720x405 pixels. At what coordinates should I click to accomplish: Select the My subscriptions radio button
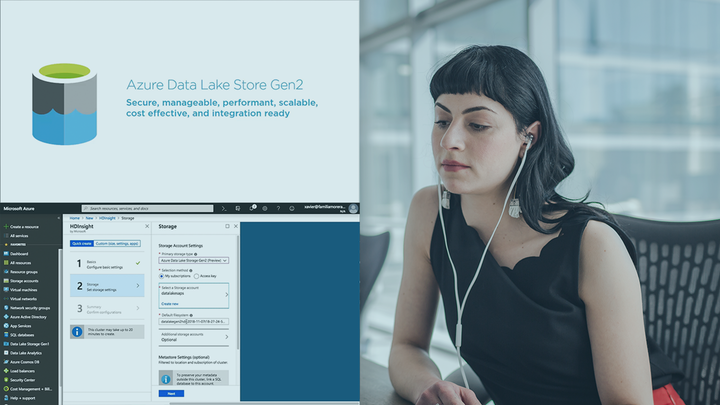[161, 276]
